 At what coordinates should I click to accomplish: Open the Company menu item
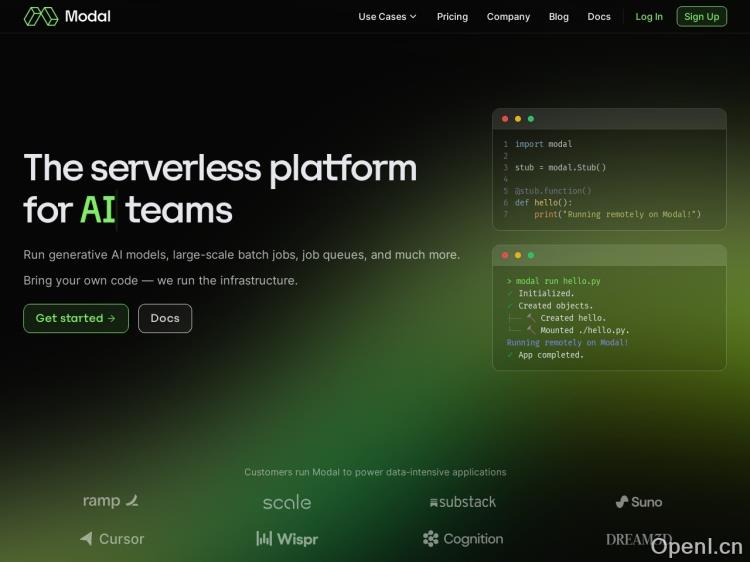tap(508, 17)
